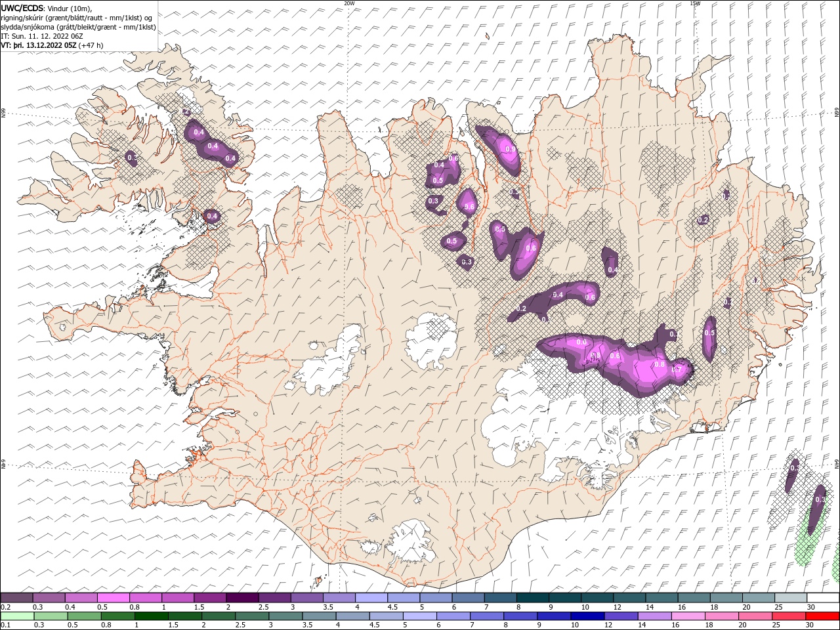840x630 pixels.
Task: Select the upper legend swatch between 14 and 16
Action: (661, 598)
